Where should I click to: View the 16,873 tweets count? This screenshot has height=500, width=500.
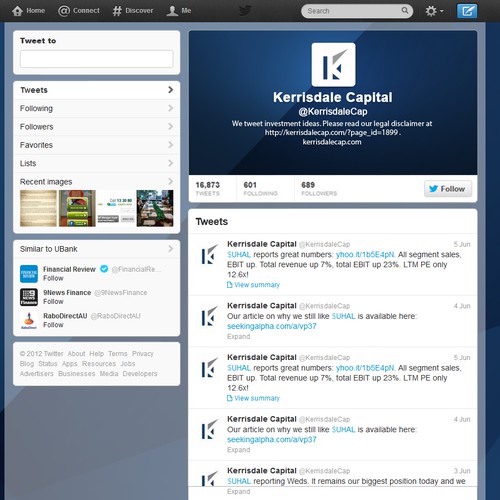point(208,189)
